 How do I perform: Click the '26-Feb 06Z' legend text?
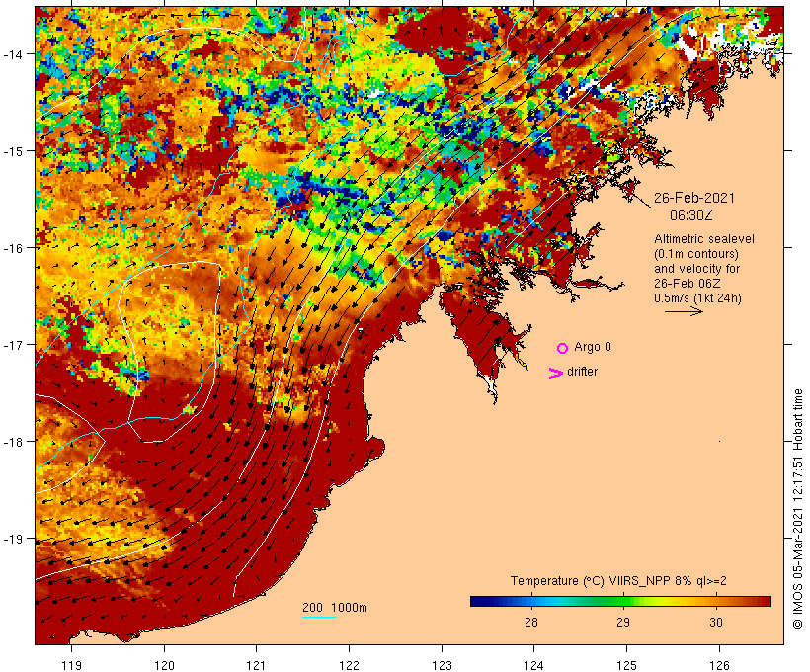tap(688, 284)
